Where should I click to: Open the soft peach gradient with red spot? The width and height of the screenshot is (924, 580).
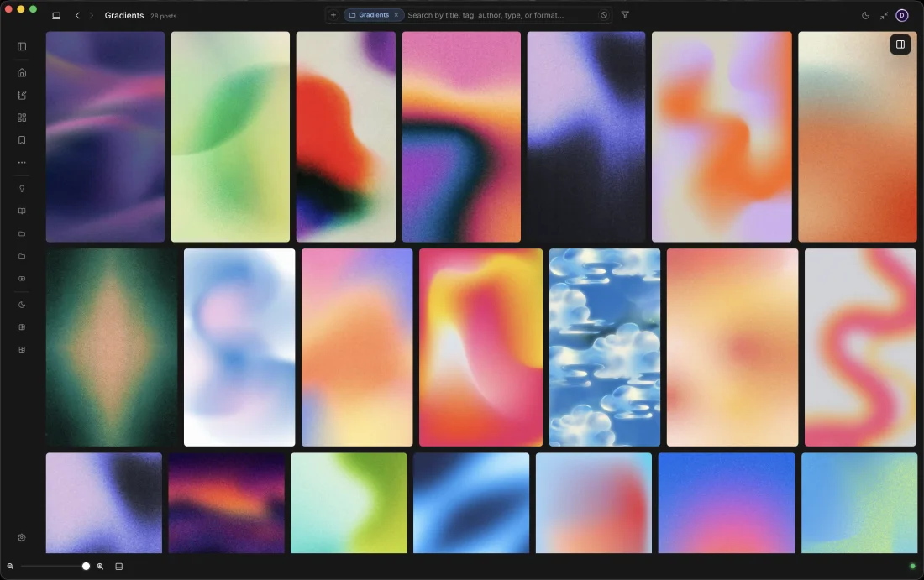(732, 347)
